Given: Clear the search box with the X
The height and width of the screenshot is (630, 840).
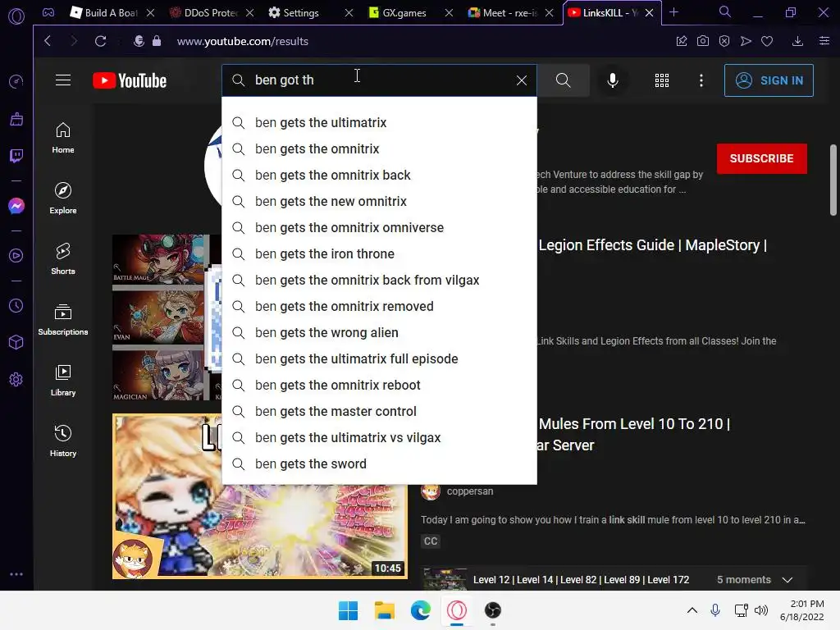Looking at the screenshot, I should tap(521, 80).
